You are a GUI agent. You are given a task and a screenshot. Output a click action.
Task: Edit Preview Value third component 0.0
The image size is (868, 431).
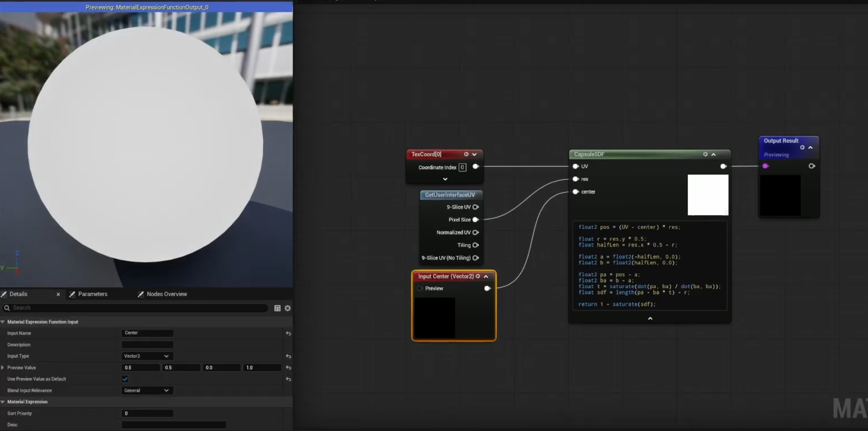pyautogui.click(x=222, y=368)
